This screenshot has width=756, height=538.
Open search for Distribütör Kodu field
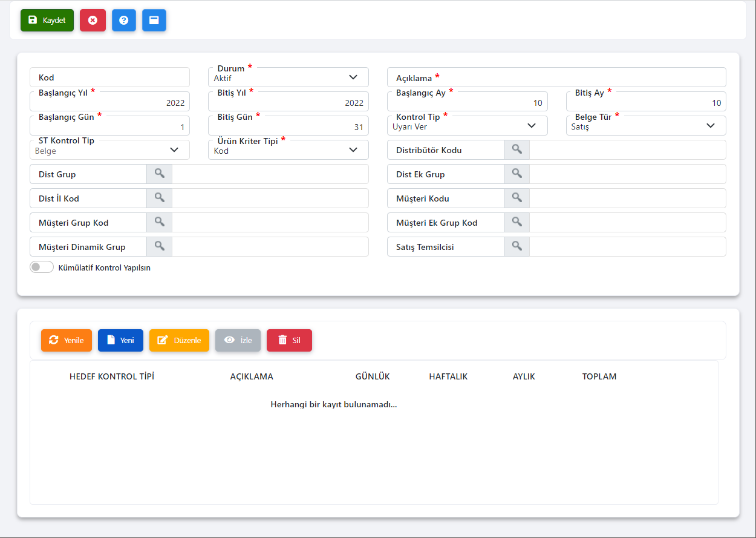click(516, 149)
